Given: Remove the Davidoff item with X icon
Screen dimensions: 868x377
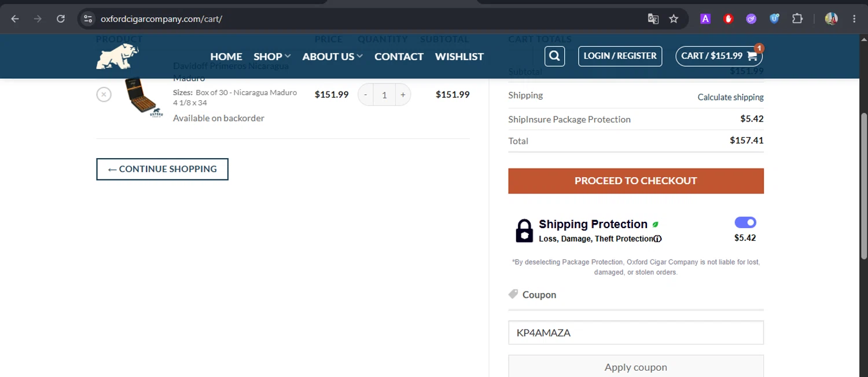Looking at the screenshot, I should (x=104, y=94).
